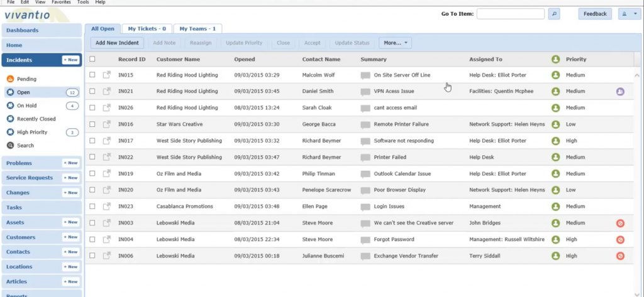Click the Go To Item search icon
This screenshot has height=297, width=644.
(x=554, y=14)
